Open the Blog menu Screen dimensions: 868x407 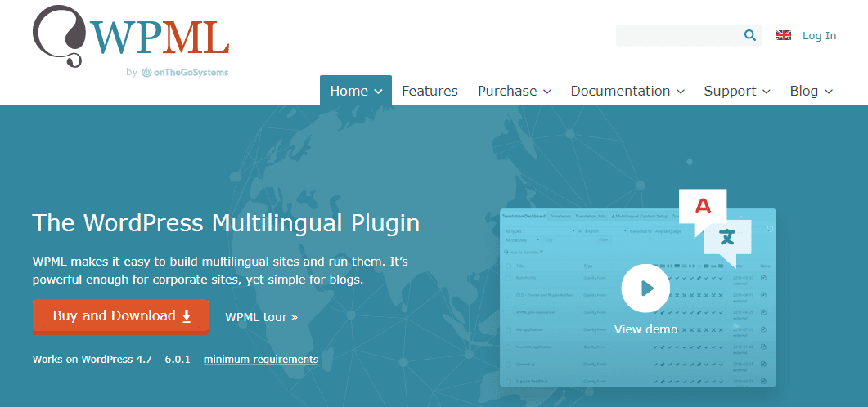(812, 91)
